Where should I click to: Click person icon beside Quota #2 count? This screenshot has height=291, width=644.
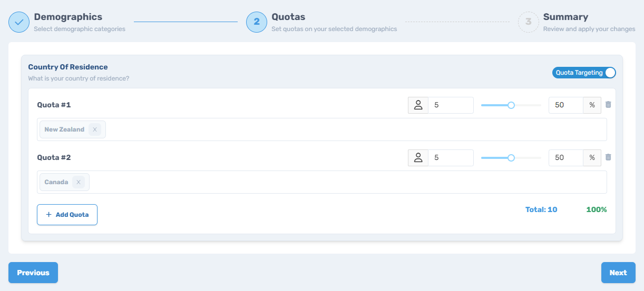pyautogui.click(x=418, y=157)
